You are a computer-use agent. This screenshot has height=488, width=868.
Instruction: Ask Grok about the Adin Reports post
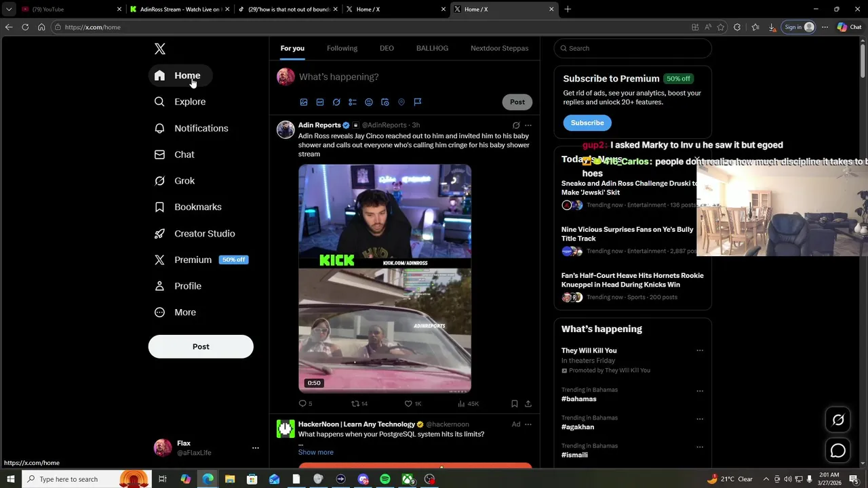(516, 125)
